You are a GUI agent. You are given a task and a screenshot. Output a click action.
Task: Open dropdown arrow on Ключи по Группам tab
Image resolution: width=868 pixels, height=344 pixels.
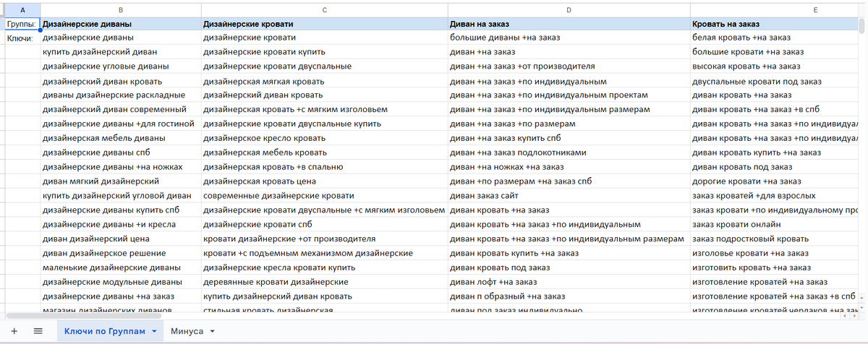155,332
